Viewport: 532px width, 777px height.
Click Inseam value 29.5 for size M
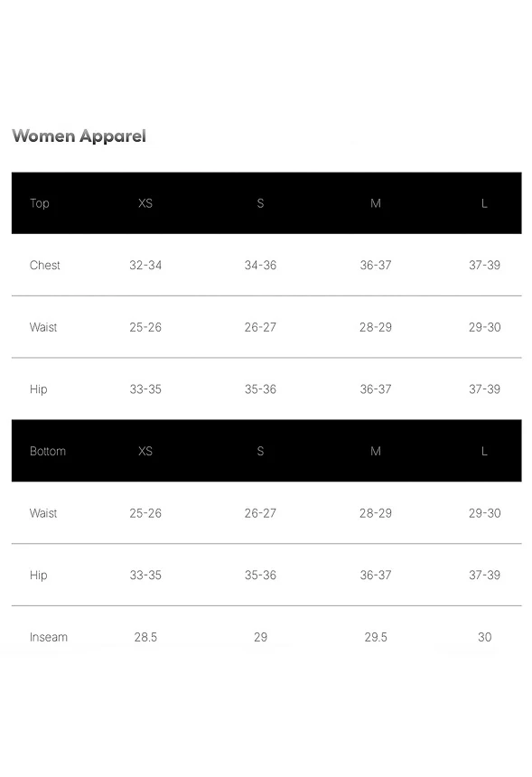(376, 637)
